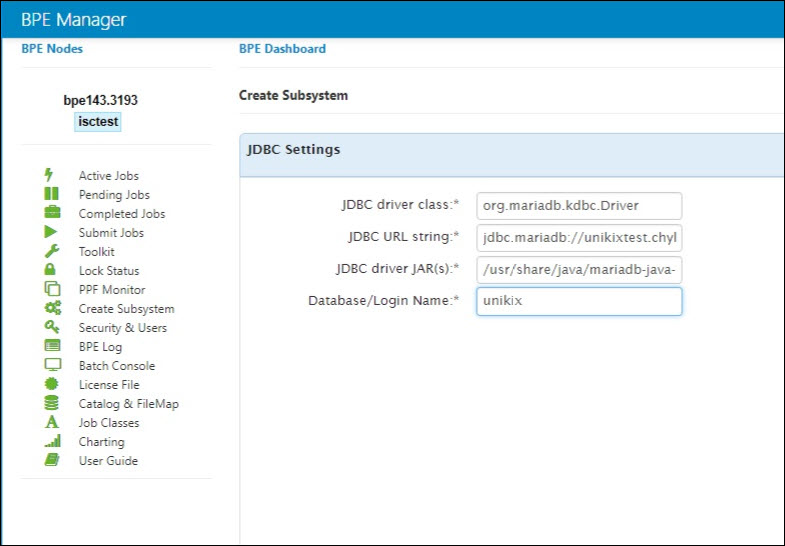
Task: Click the Lock Status padlock icon
Action: (x=50, y=269)
